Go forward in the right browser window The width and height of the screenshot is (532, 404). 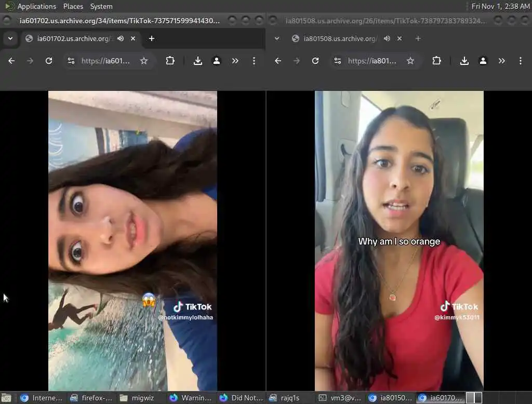(x=297, y=61)
